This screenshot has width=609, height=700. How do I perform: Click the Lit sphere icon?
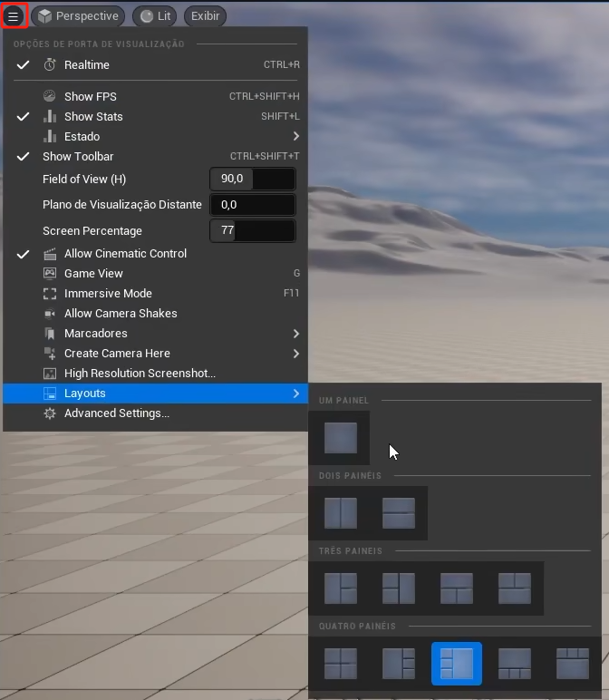point(146,16)
